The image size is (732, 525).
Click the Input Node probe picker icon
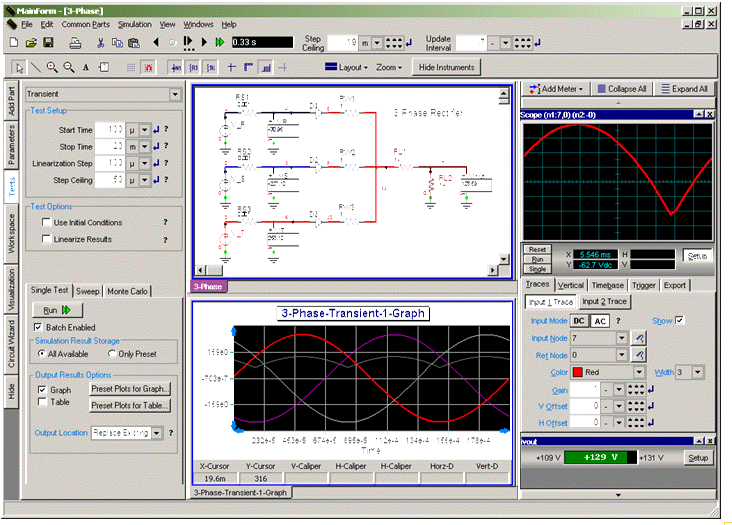(x=638, y=338)
